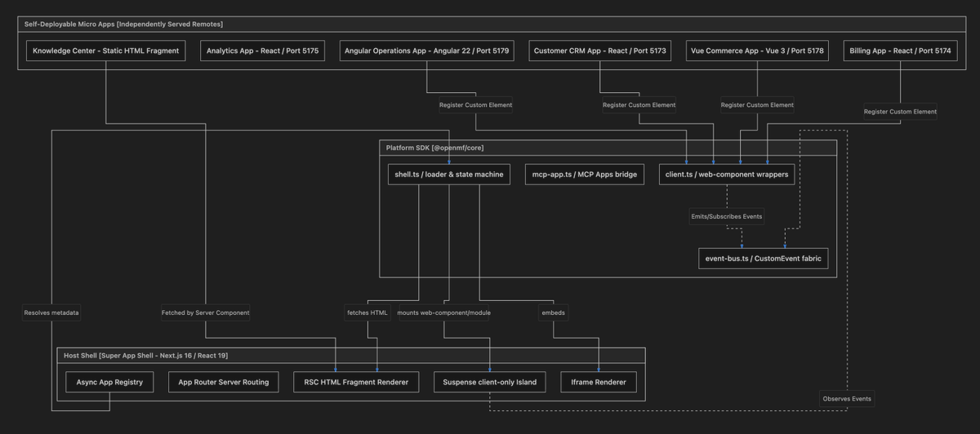Click the Self-Deployable Micro Apps group title
Screen dimensions: 980x434
click(x=123, y=24)
